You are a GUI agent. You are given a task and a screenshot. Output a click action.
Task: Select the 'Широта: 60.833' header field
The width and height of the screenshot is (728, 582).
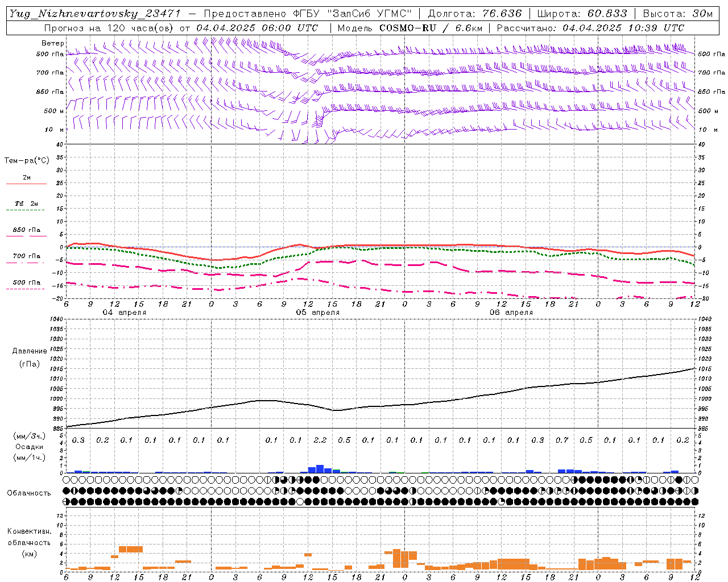coord(582,14)
